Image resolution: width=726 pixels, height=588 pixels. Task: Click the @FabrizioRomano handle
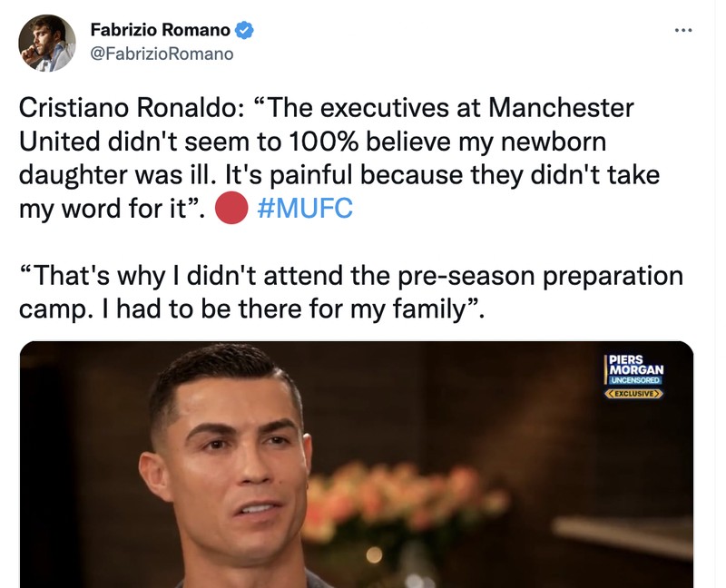(162, 52)
